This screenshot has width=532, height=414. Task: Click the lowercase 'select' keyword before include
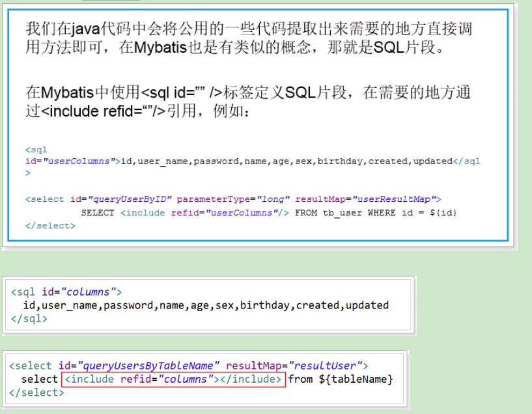(40, 379)
